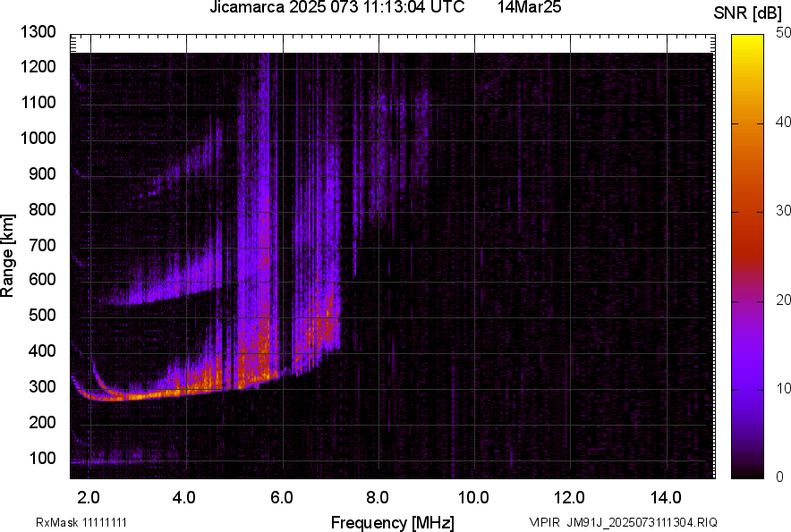Screen dimensions: 791x532
Task: Click range tick label '200'
Action: point(42,422)
